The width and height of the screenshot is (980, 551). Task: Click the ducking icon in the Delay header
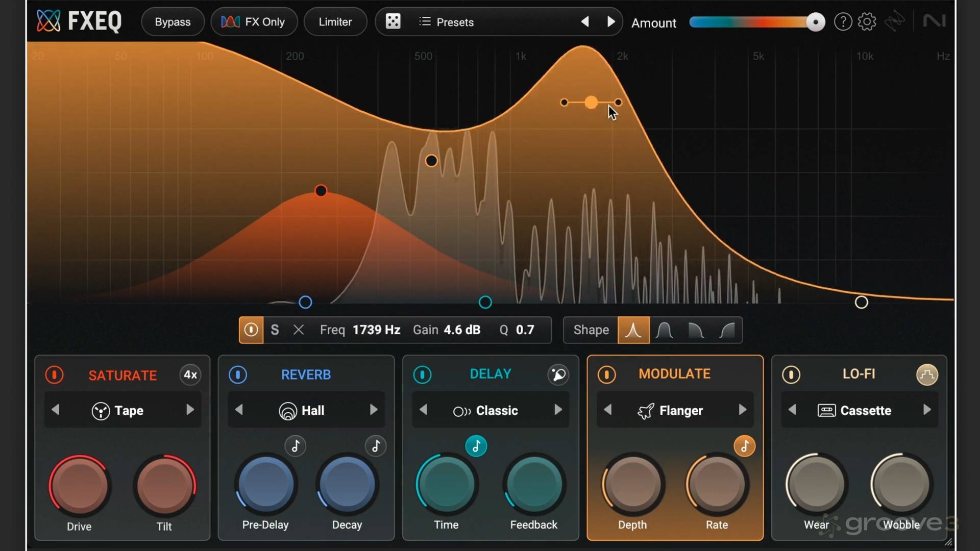tap(558, 374)
